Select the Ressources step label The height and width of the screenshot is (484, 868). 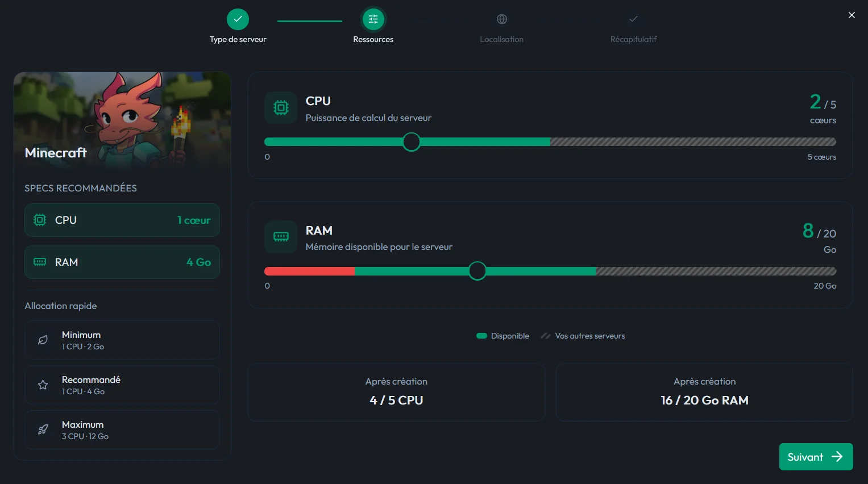click(373, 39)
